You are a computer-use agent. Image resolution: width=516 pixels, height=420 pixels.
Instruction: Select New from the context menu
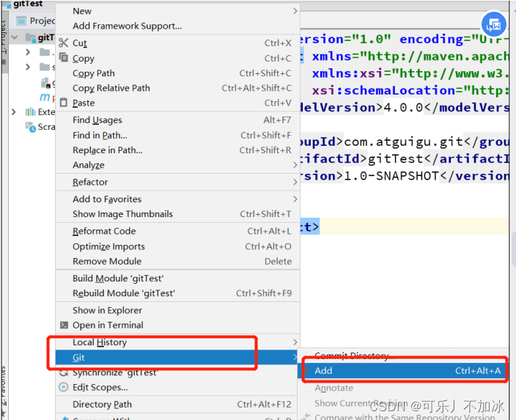pyautogui.click(x=177, y=11)
